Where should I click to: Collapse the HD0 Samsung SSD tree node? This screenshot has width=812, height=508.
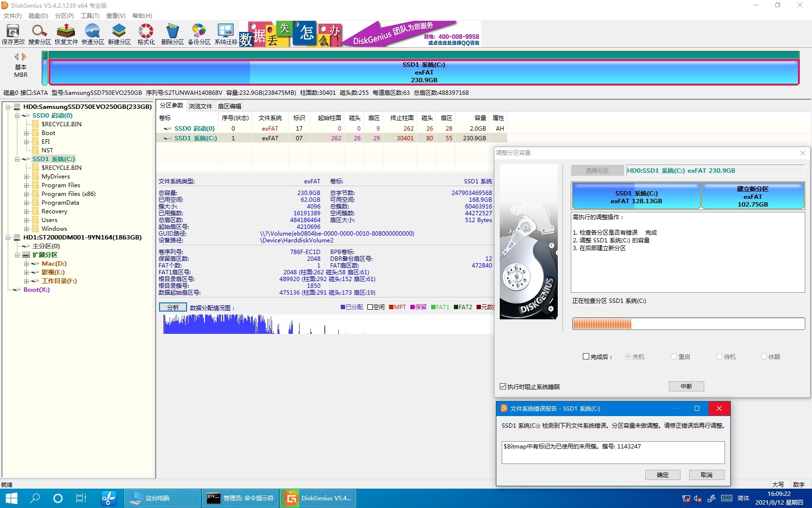point(8,107)
